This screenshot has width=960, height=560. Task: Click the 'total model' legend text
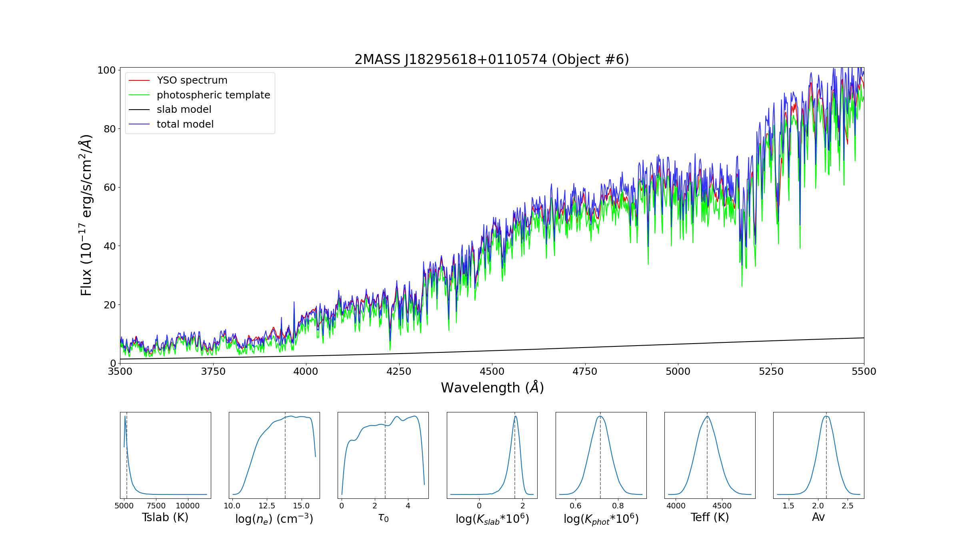pyautogui.click(x=185, y=124)
